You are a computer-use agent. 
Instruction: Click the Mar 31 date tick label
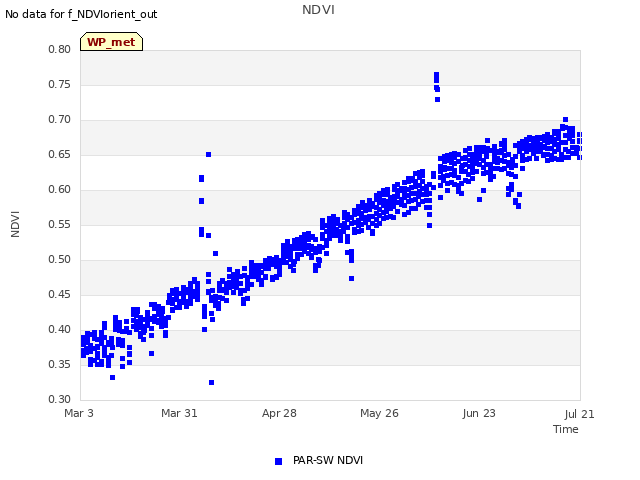[x=179, y=413]
